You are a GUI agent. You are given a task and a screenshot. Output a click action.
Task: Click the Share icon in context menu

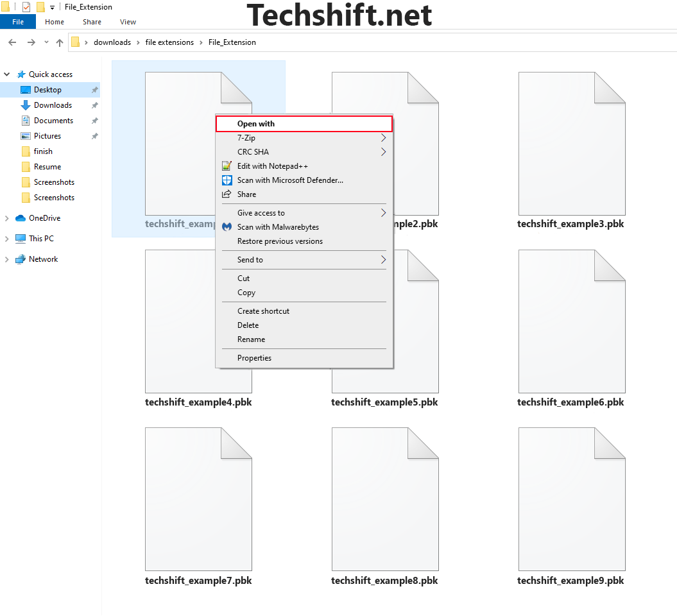point(227,194)
